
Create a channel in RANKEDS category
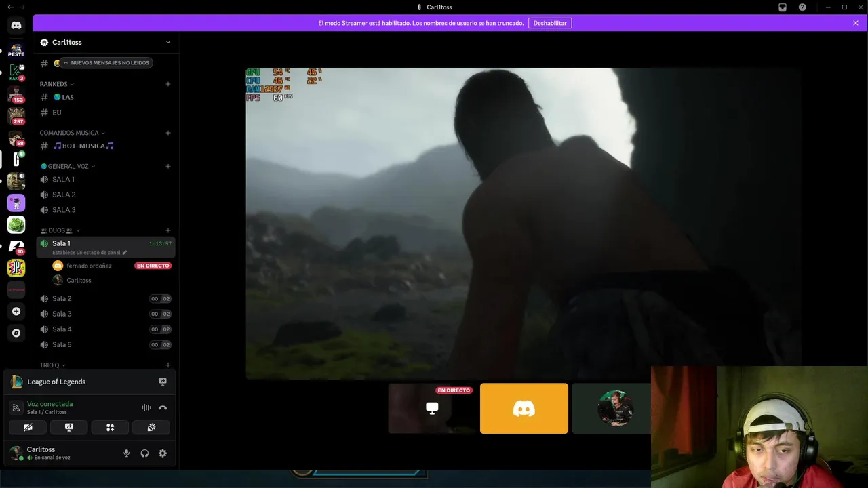(x=168, y=84)
